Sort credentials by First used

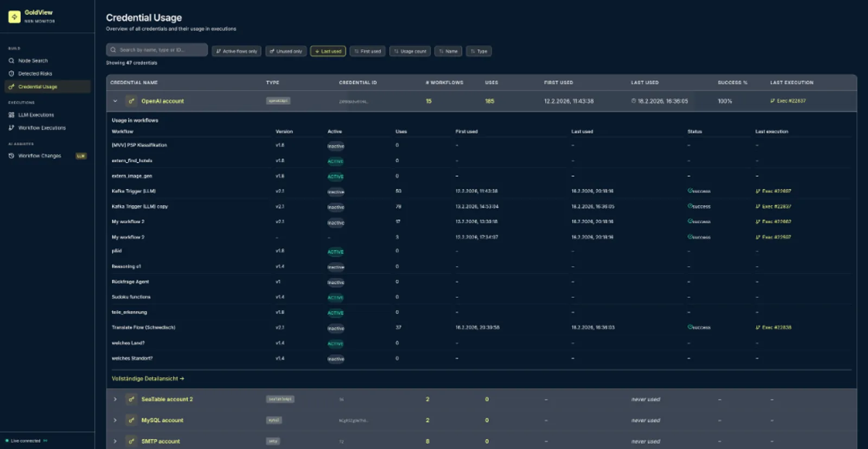tap(367, 52)
